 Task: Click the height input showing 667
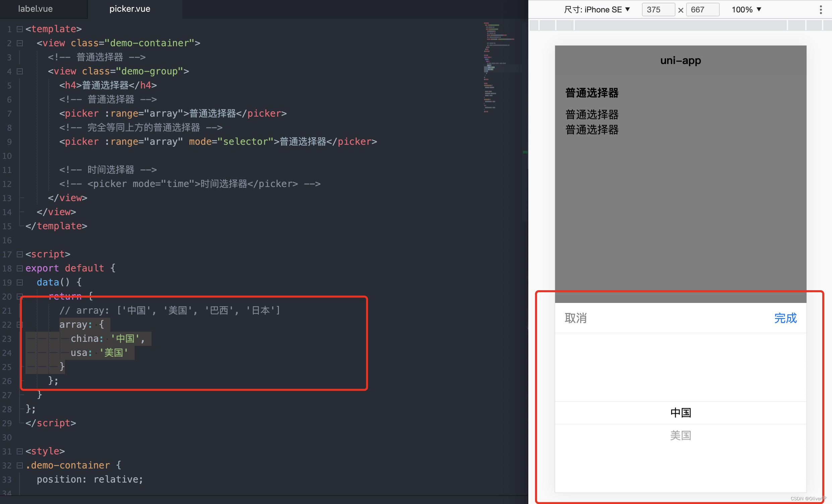point(702,9)
